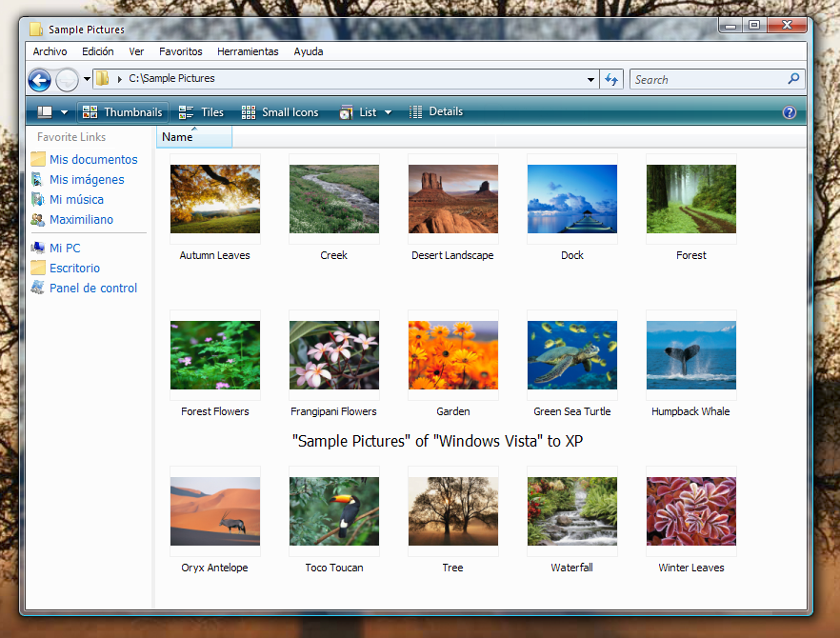Select the Green Sea Turtle thumbnail
Image resolution: width=840 pixels, height=638 pixels.
(x=571, y=353)
